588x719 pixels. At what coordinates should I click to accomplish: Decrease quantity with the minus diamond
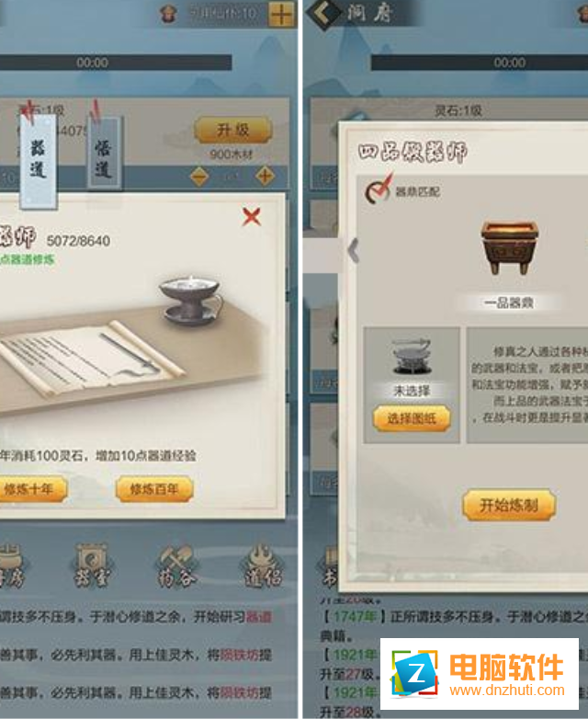tap(199, 176)
